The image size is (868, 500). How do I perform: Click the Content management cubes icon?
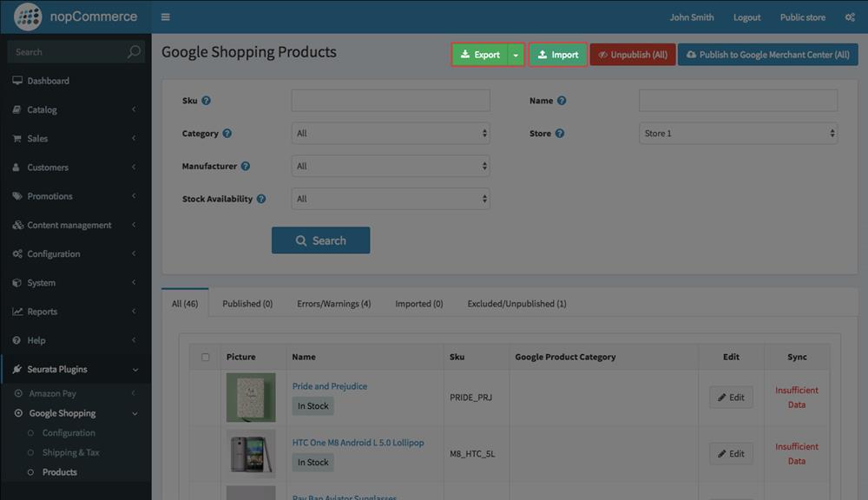[x=17, y=225]
